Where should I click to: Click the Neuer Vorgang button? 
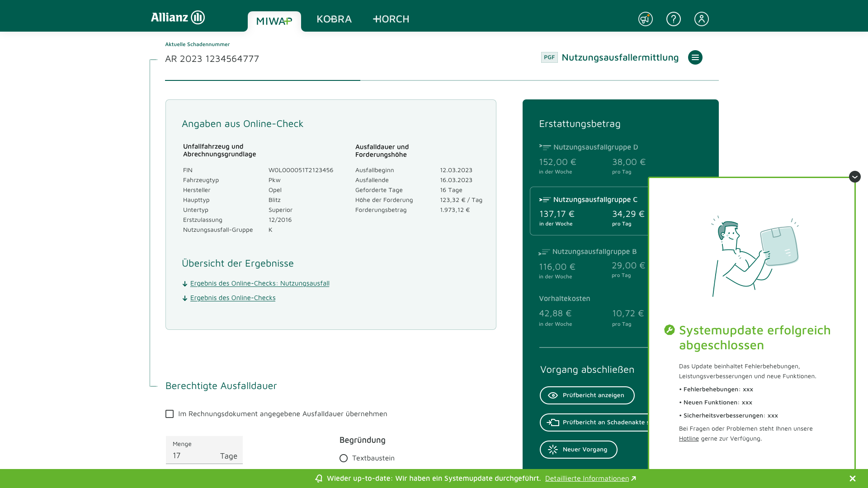tap(578, 450)
